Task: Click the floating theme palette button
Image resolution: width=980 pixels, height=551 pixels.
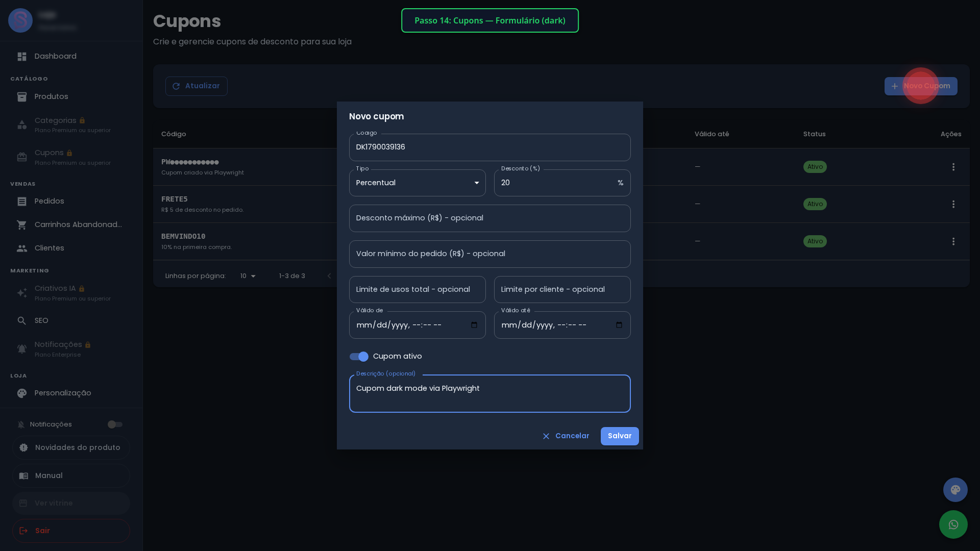Action: (x=955, y=490)
